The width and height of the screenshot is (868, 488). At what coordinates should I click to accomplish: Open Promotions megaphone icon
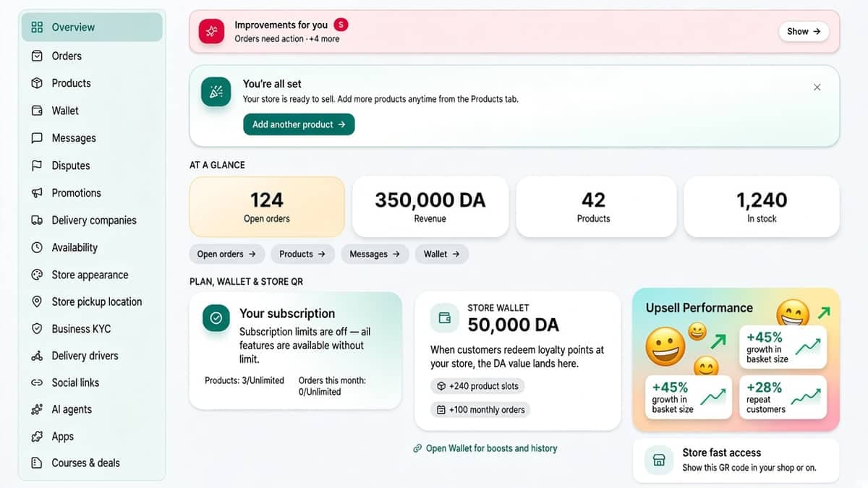[37, 193]
